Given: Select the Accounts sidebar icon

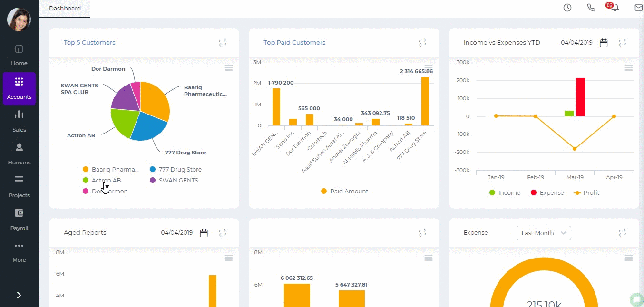Looking at the screenshot, I should tap(19, 88).
